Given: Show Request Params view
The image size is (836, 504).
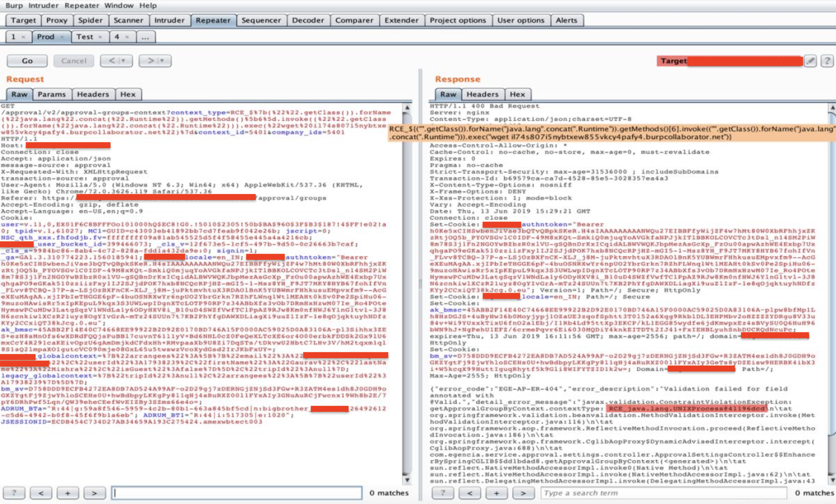Looking at the screenshot, I should (52, 94).
